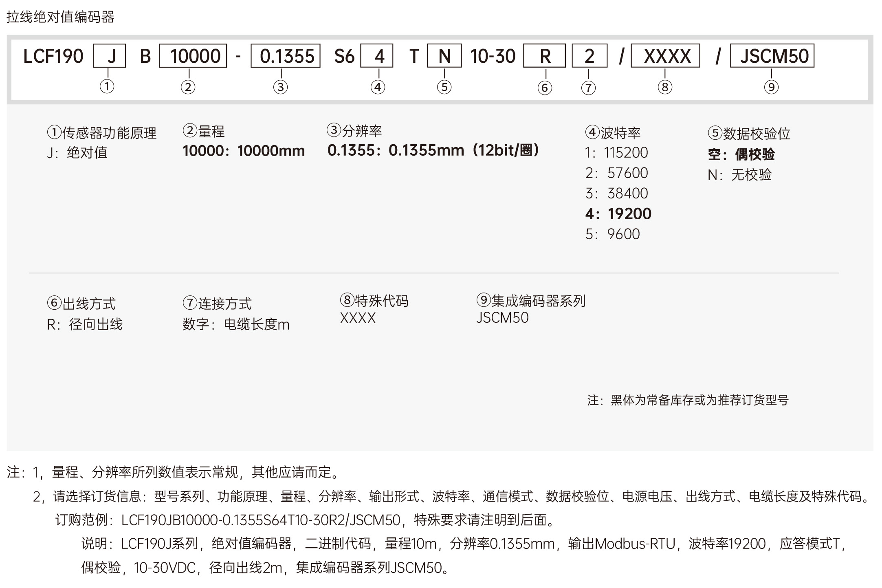Image resolution: width=882 pixels, height=588 pixels.
Task: Click the value 10000：10000mm
Action: [244, 151]
